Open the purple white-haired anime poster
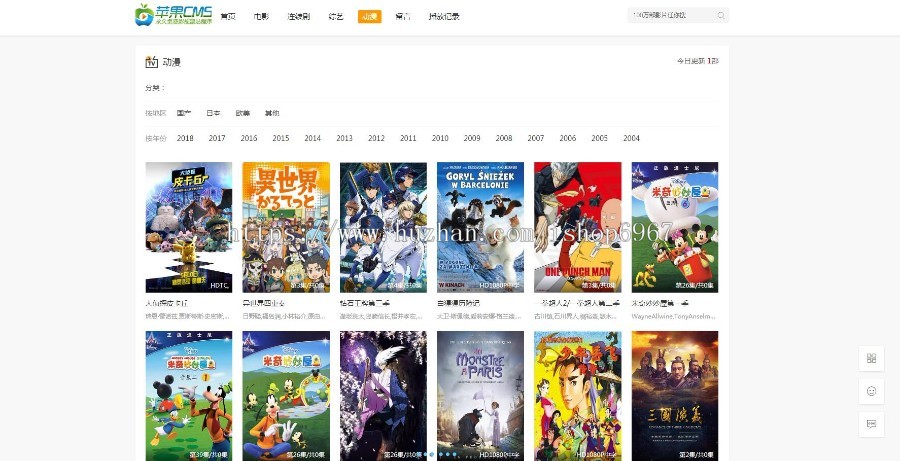 383,396
